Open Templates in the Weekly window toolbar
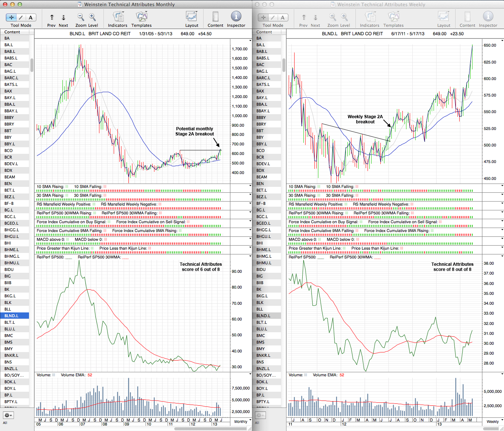This screenshot has width=504, height=431. click(393, 17)
